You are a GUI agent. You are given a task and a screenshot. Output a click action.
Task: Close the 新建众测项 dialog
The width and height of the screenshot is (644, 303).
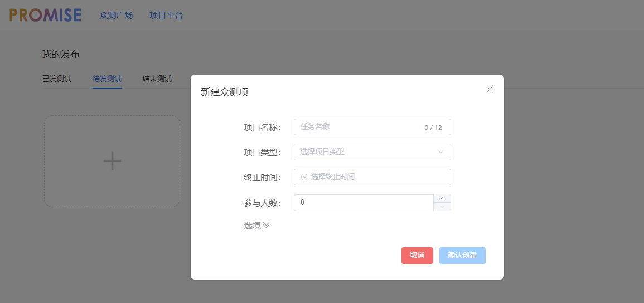pos(490,89)
